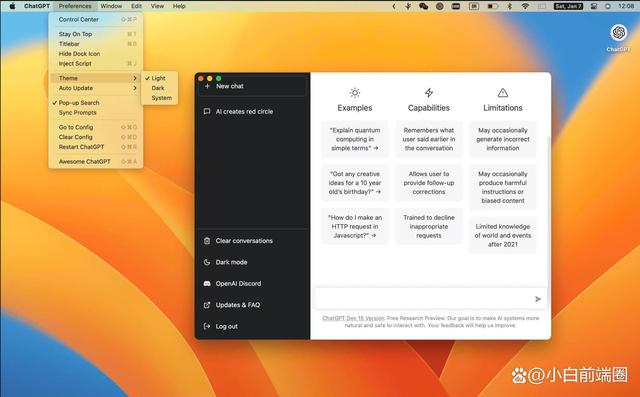Click the 10 year old's birthday example
This screenshot has width=640, height=397.
coord(355,183)
